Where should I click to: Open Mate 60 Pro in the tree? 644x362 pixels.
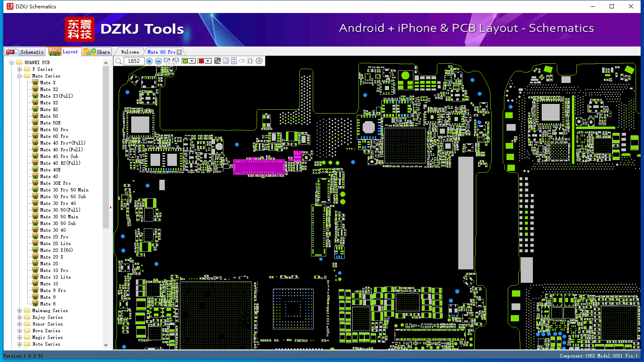point(54,136)
